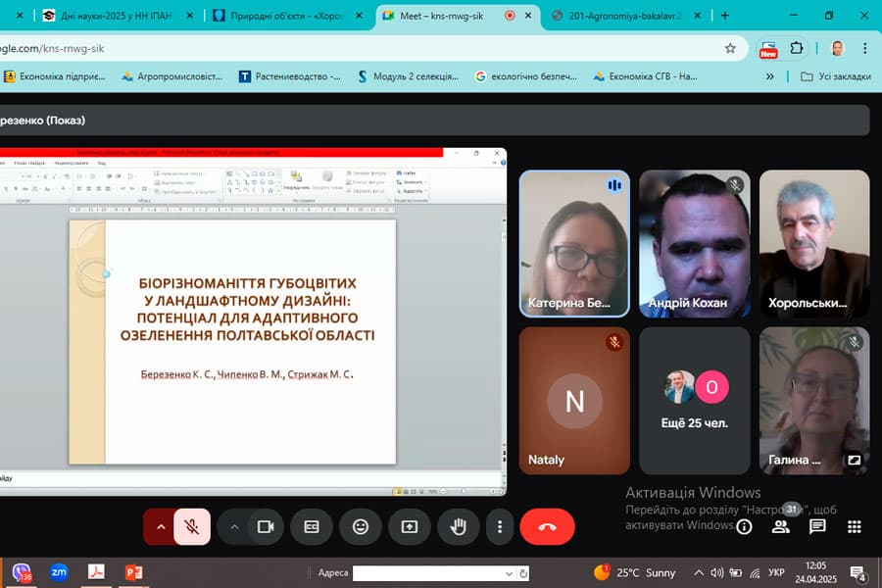Open 'Модуль 2 селекція' bookmark
This screenshot has width=882, height=588.
point(409,76)
